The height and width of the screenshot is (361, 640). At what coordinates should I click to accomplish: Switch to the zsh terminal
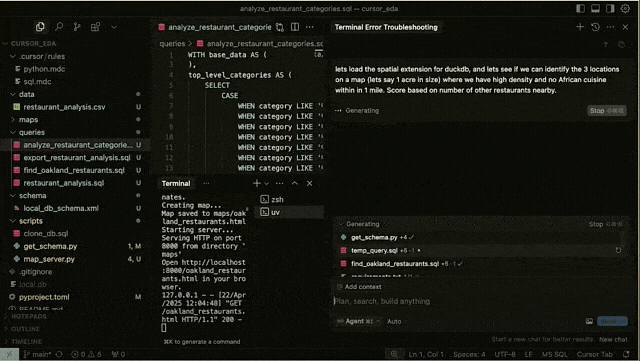point(289,199)
